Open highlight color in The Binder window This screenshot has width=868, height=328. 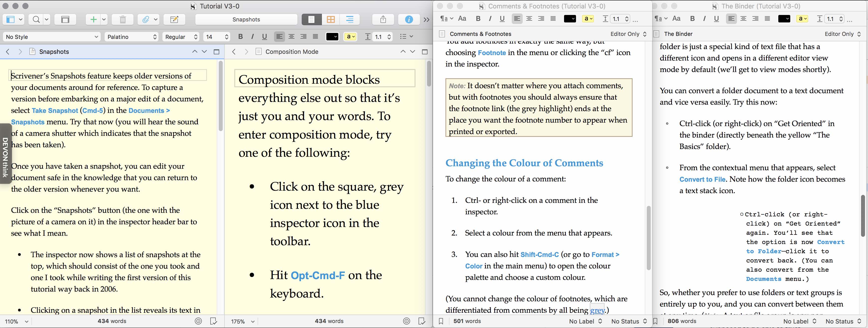click(x=803, y=18)
